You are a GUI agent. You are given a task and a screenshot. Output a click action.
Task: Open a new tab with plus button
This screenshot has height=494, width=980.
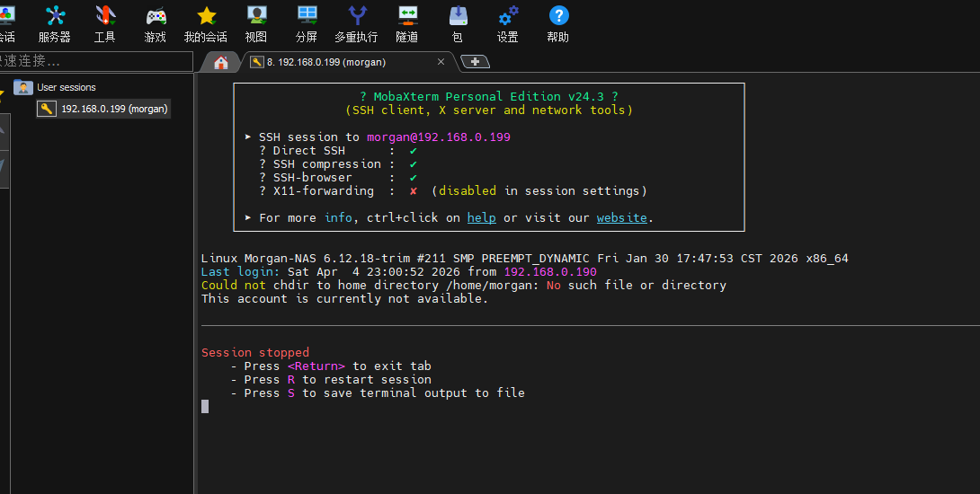pyautogui.click(x=475, y=61)
